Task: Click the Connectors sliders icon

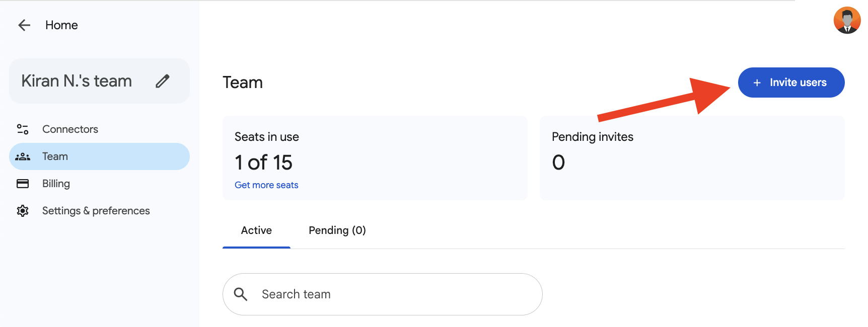Action: [x=23, y=129]
